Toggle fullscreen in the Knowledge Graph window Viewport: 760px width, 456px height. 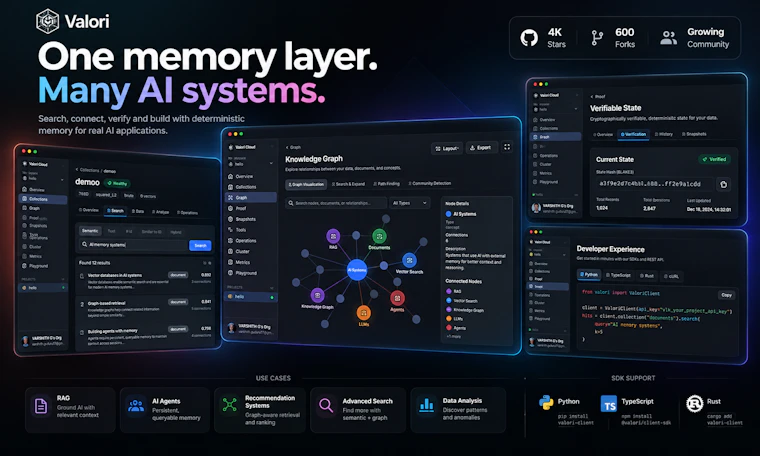pyautogui.click(x=507, y=147)
